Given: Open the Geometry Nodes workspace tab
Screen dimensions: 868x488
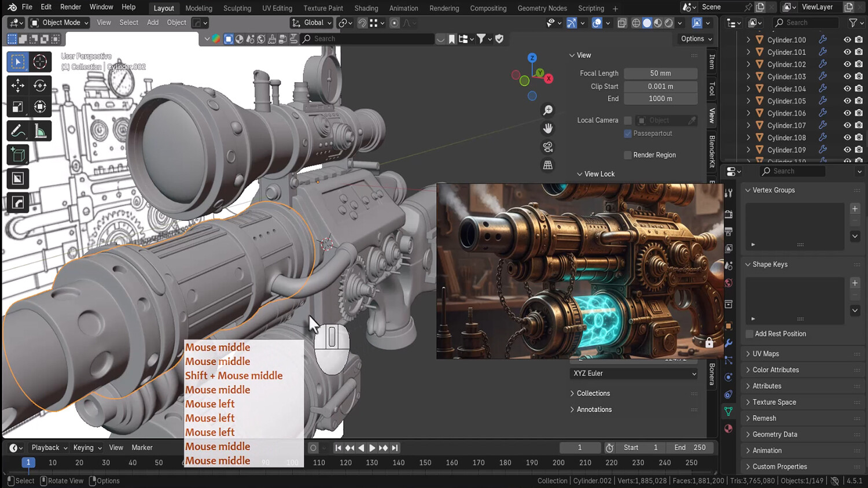Looking at the screenshot, I should click(x=542, y=8).
